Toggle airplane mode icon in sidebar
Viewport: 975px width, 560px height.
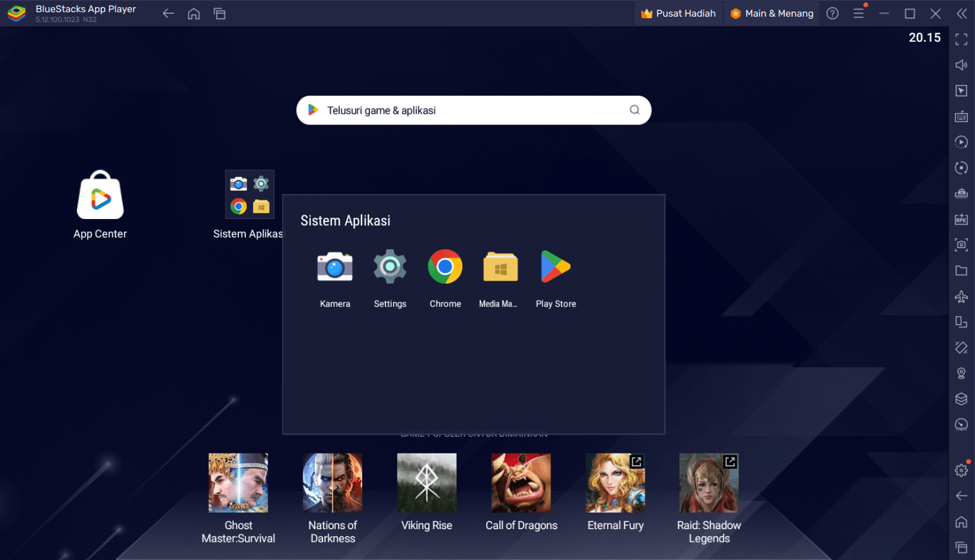click(x=962, y=296)
